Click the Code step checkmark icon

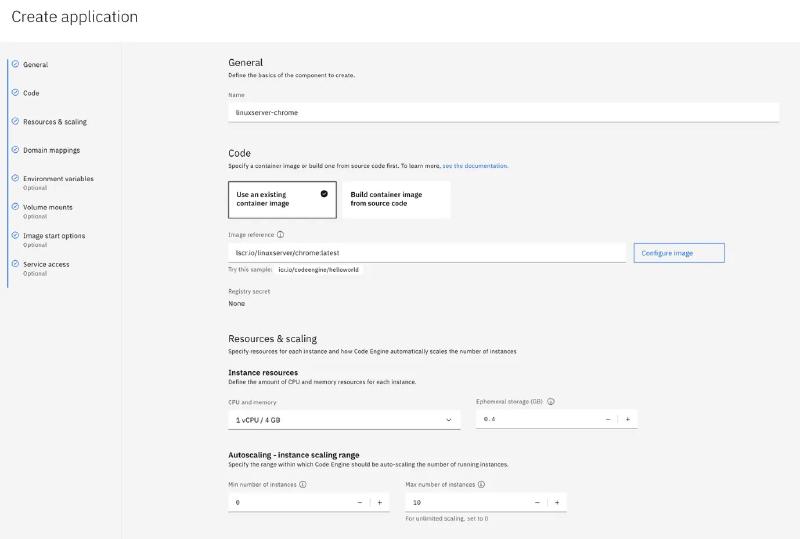coord(15,93)
